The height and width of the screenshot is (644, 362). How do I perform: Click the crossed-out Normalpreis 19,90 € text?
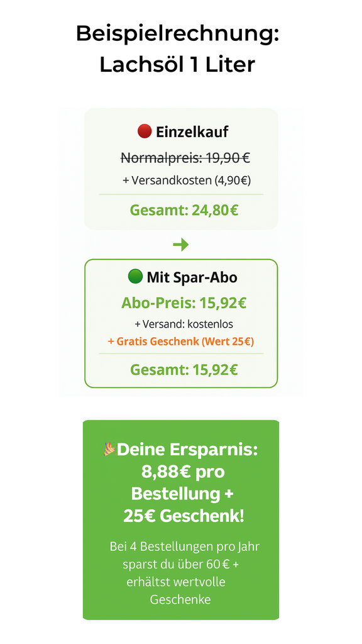click(185, 157)
